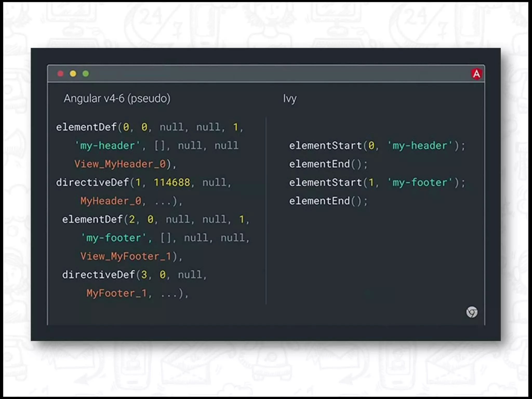Click the 'directiveDef(3, 0, null,' line

click(x=134, y=275)
